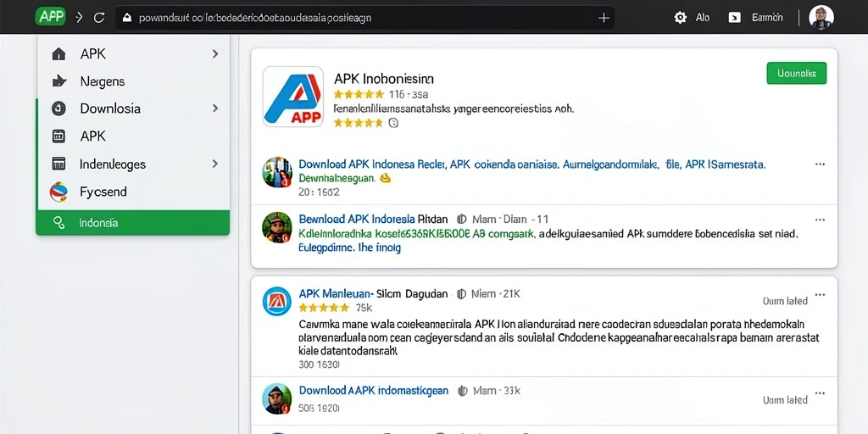Viewport: 868px width, 434px height.
Task: Click the green Uounalks button
Action: (797, 73)
